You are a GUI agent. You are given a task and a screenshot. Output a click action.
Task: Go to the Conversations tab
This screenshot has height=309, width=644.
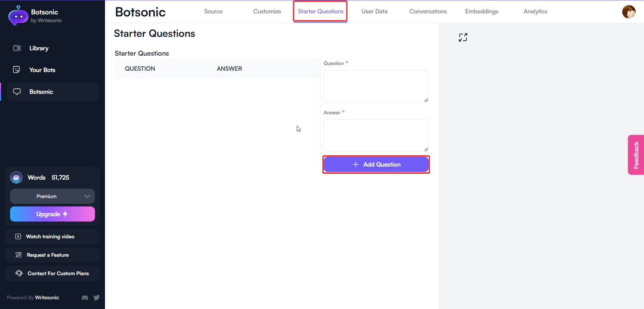428,11
